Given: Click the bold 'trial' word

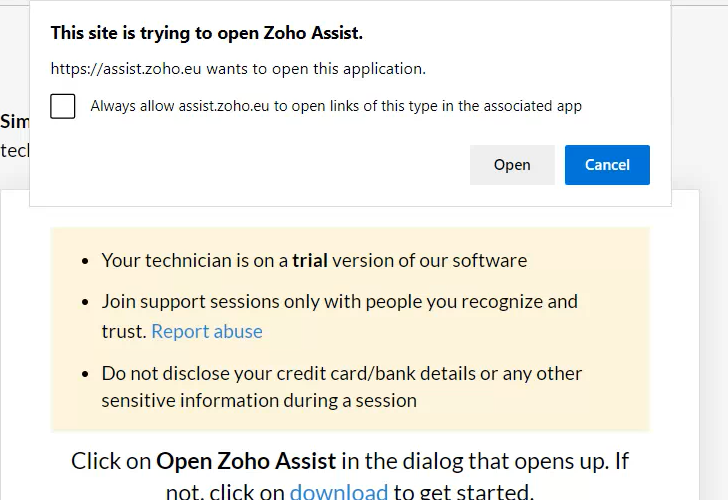Looking at the screenshot, I should [310, 260].
